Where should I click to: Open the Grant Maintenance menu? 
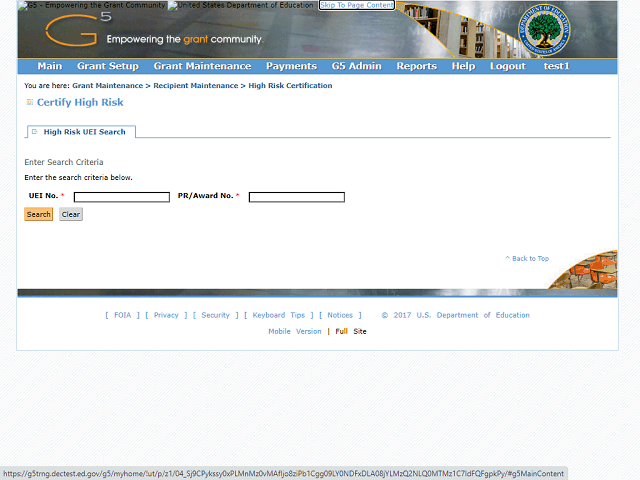coord(202,66)
